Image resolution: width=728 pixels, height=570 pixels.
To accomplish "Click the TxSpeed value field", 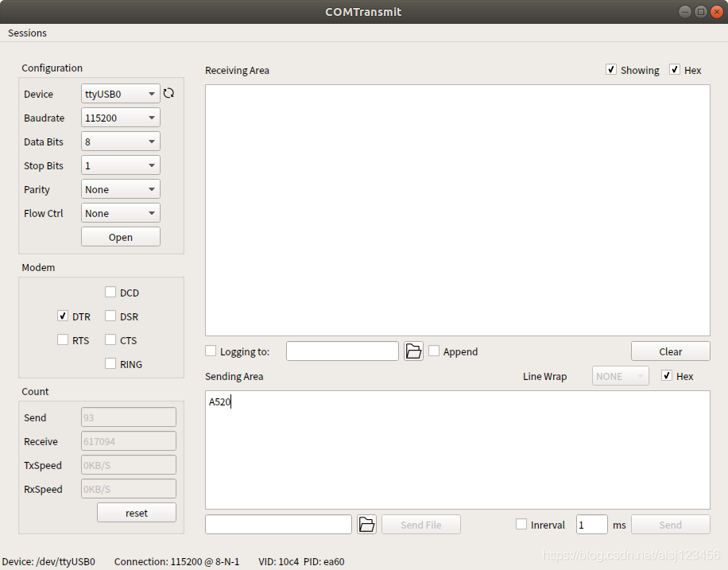I will (129, 465).
